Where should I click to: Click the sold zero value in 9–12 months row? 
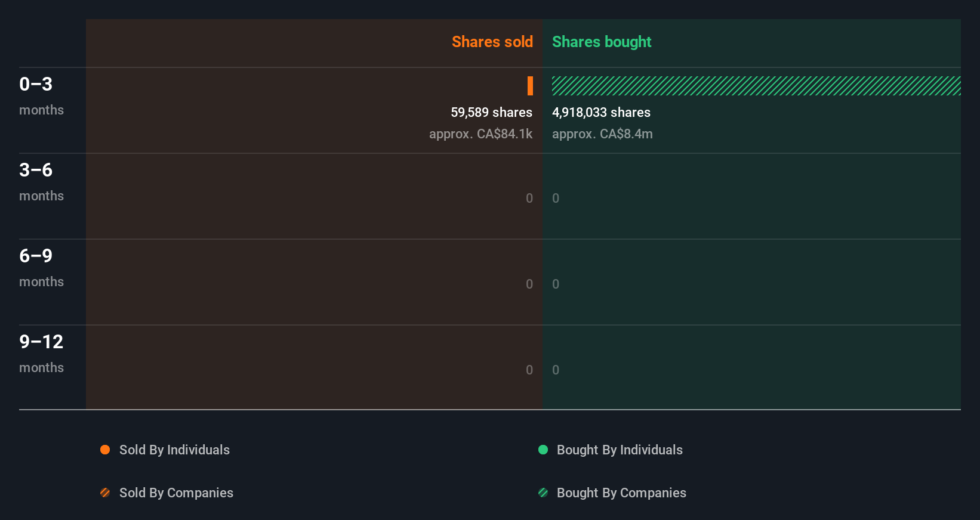tap(529, 370)
